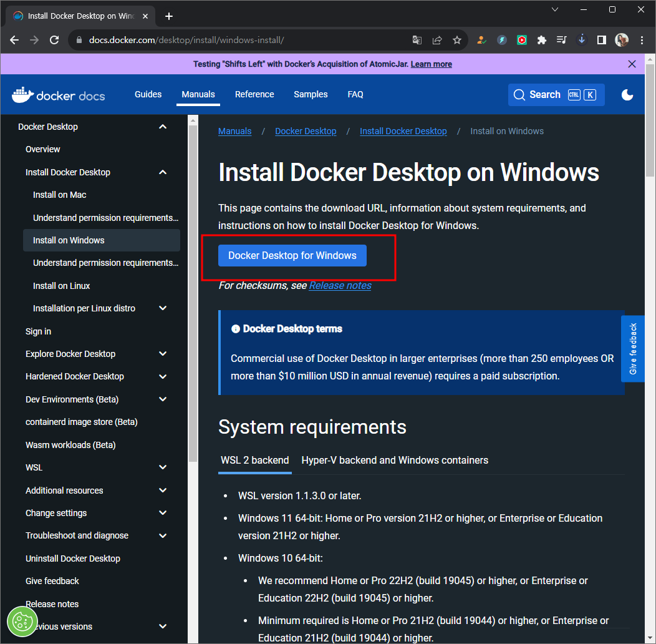Open Install on Linux in sidebar

(62, 286)
